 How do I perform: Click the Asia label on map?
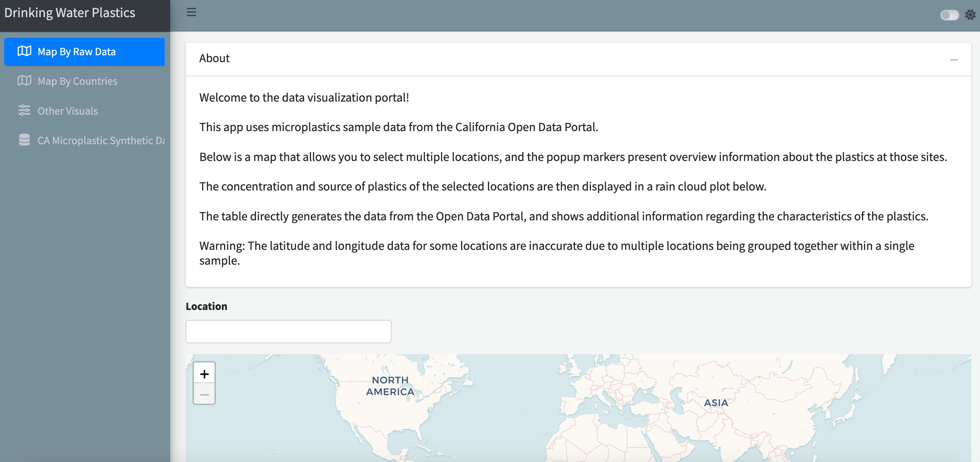pos(716,403)
